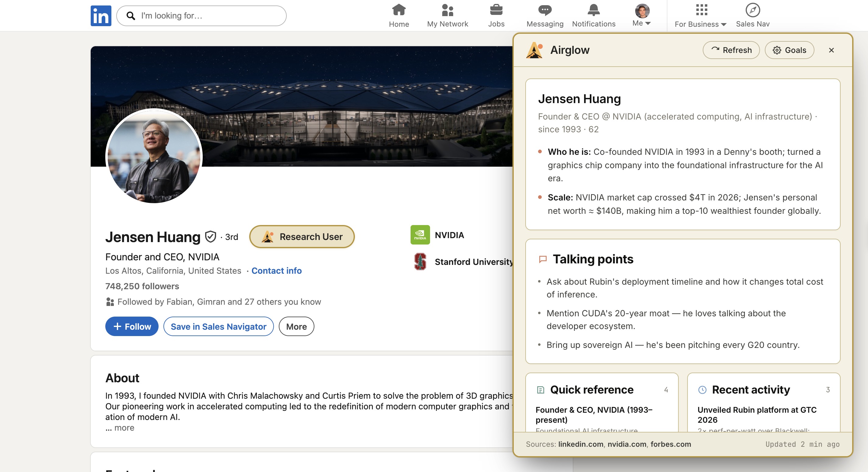Follow Jensen Huang
The width and height of the screenshot is (868, 472).
pos(132,326)
